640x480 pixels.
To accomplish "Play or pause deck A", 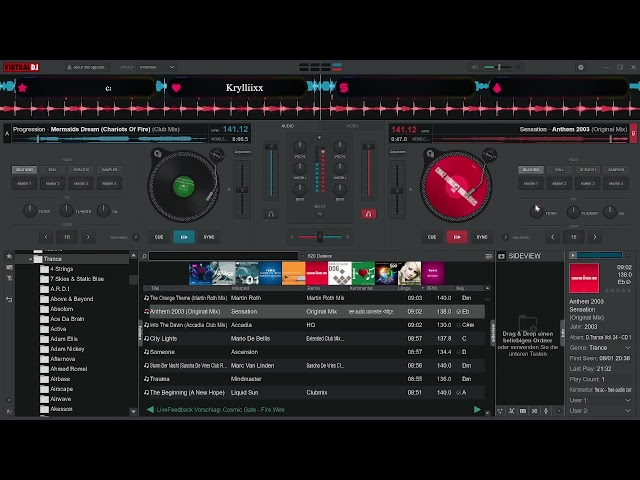I will [184, 237].
